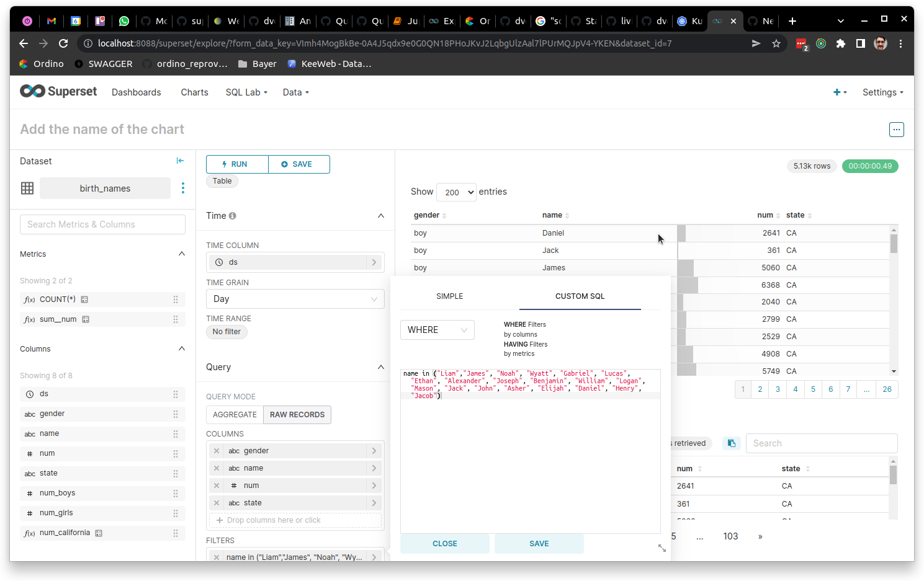Open the Table chart type selector
This screenshot has width=924, height=581.
tap(222, 181)
